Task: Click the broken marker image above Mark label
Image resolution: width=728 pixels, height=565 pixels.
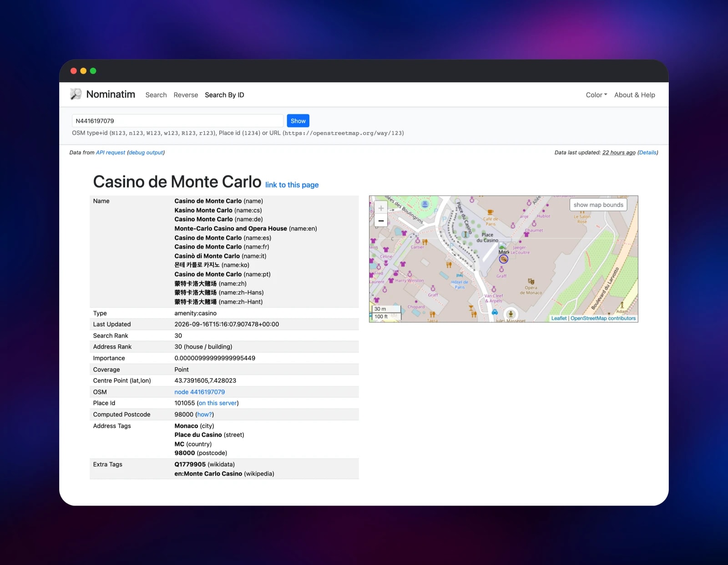Action: [x=502, y=245]
